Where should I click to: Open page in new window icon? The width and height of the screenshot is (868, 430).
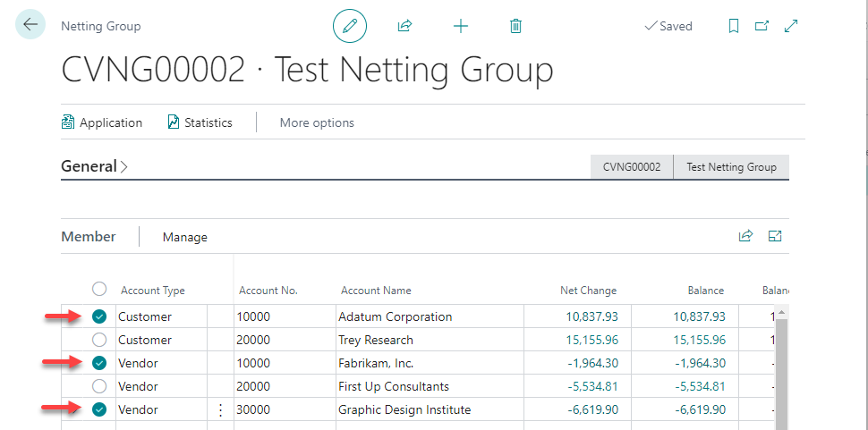(x=762, y=26)
